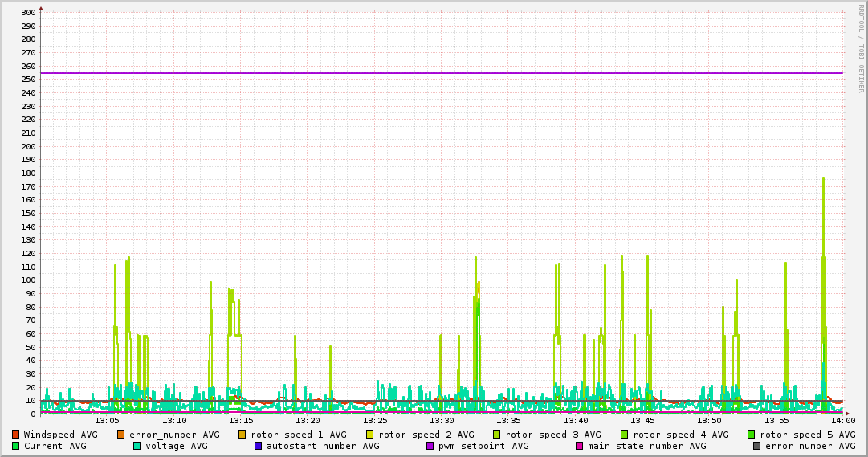Click the teal voltage AVG legend swatch
This screenshot has height=457, width=868.
pyautogui.click(x=137, y=446)
